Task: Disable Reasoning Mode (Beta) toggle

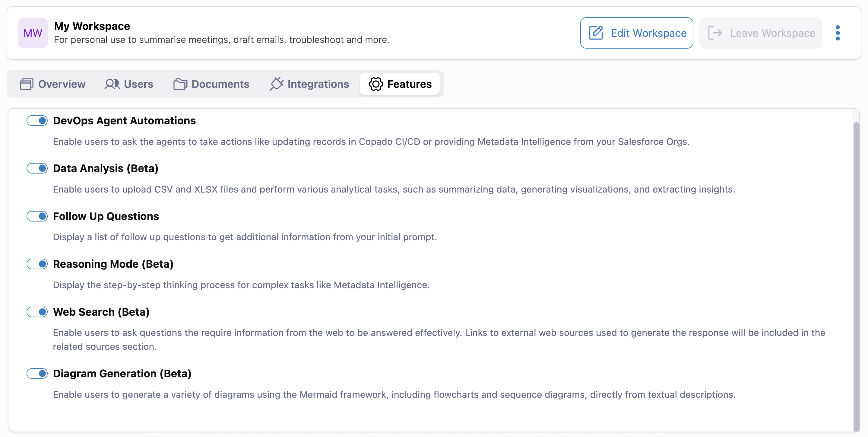Action: 37,264
